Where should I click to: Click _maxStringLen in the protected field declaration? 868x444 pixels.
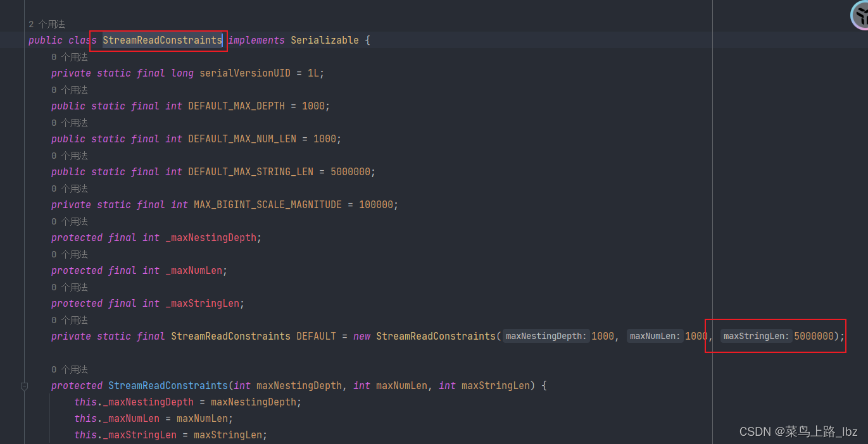coord(203,304)
